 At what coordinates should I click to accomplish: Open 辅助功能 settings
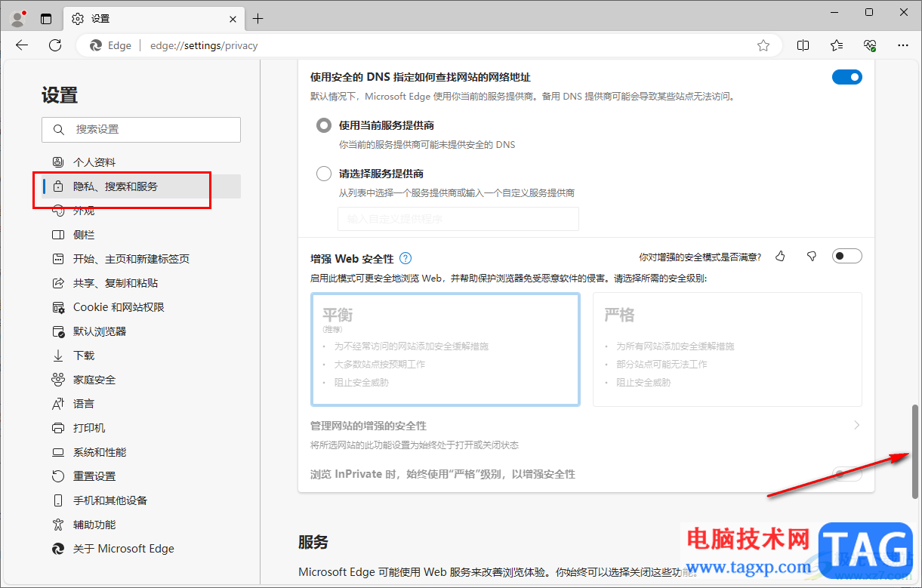(141, 525)
